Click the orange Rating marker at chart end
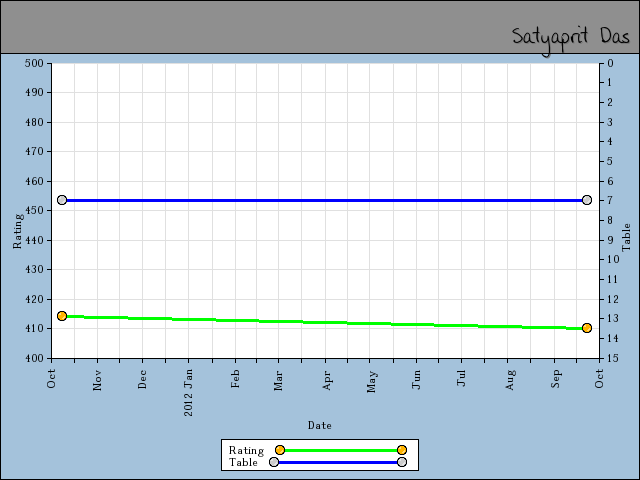The width and height of the screenshot is (640, 480). coord(587,328)
